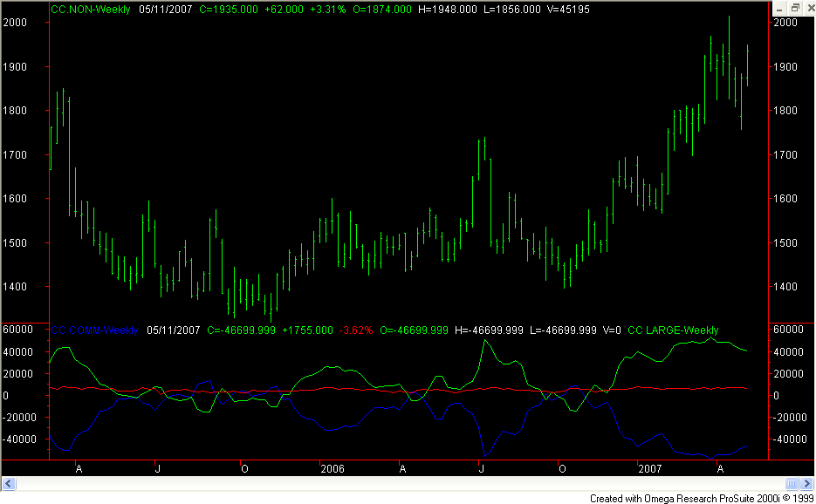Click the -3.62% value in lower pane
Viewport: 816px width, 504px height.
tap(356, 330)
